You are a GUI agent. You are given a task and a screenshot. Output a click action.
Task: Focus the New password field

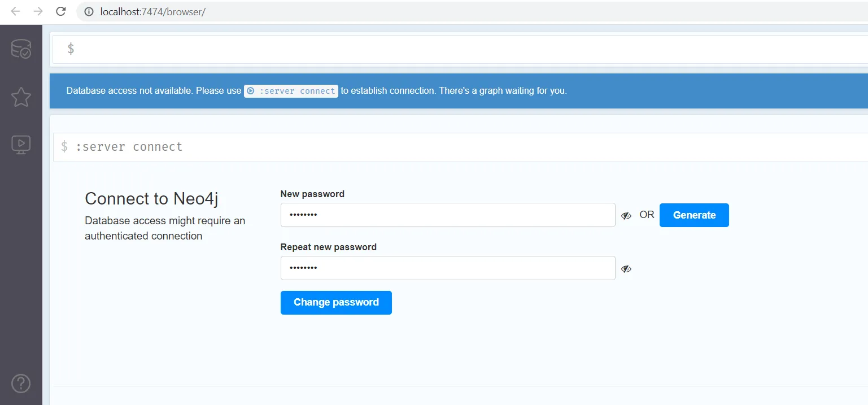[448, 215]
